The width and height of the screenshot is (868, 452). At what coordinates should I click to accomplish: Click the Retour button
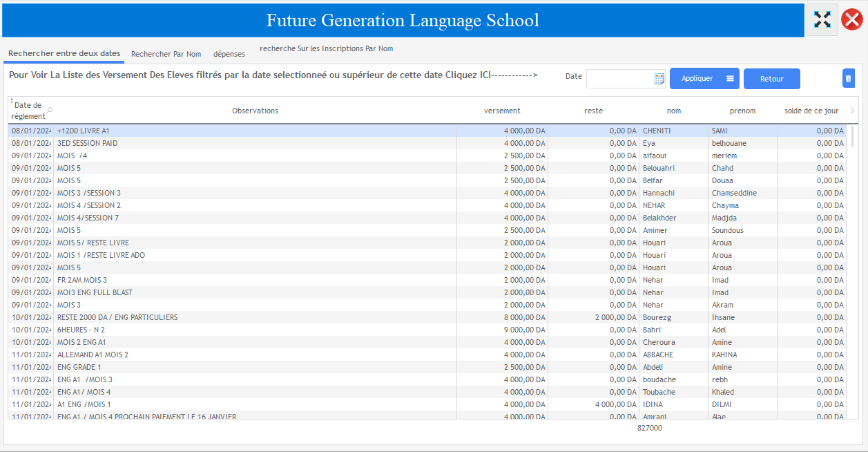[x=771, y=78]
